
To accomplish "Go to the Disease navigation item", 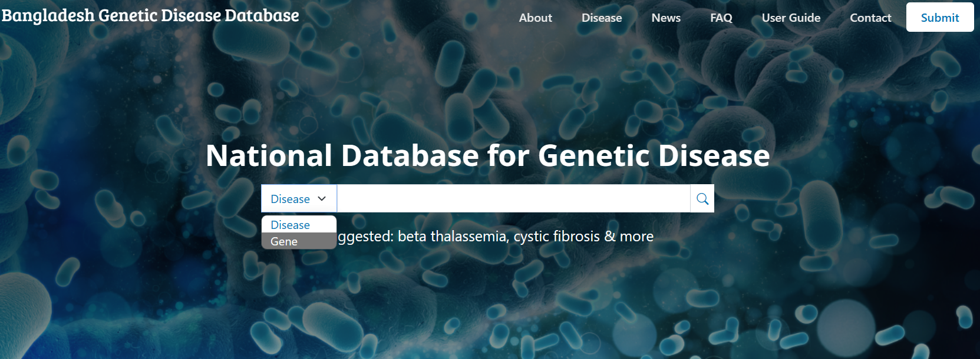I will click(x=601, y=18).
